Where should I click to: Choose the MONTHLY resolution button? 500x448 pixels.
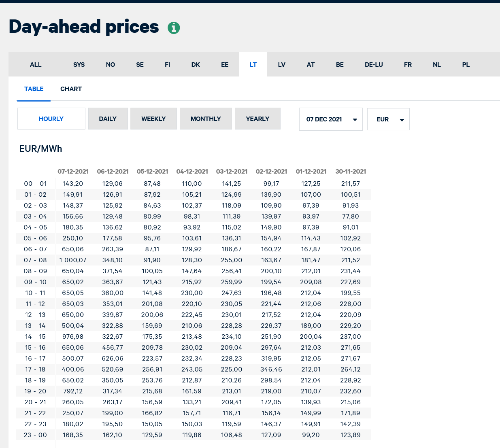coord(206,119)
